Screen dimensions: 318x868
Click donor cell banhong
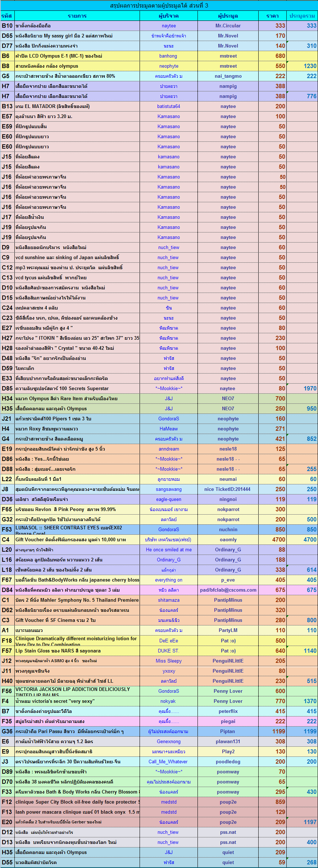[x=169, y=56]
